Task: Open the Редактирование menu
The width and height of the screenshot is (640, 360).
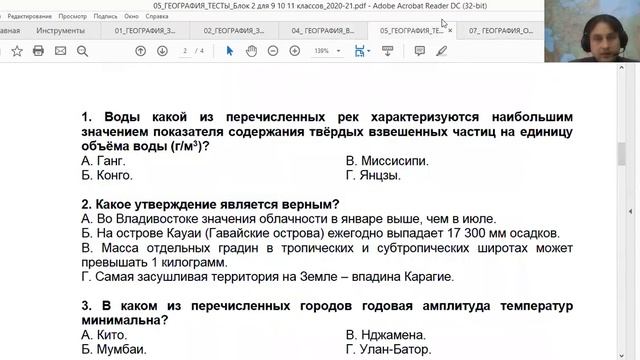Action: [x=29, y=16]
